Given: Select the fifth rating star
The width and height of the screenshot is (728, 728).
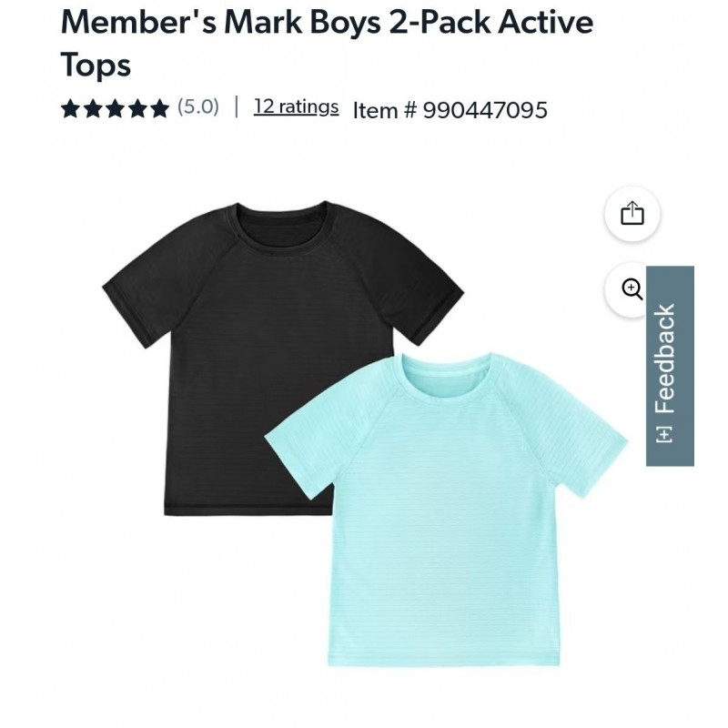Looking at the screenshot, I should coord(160,108).
